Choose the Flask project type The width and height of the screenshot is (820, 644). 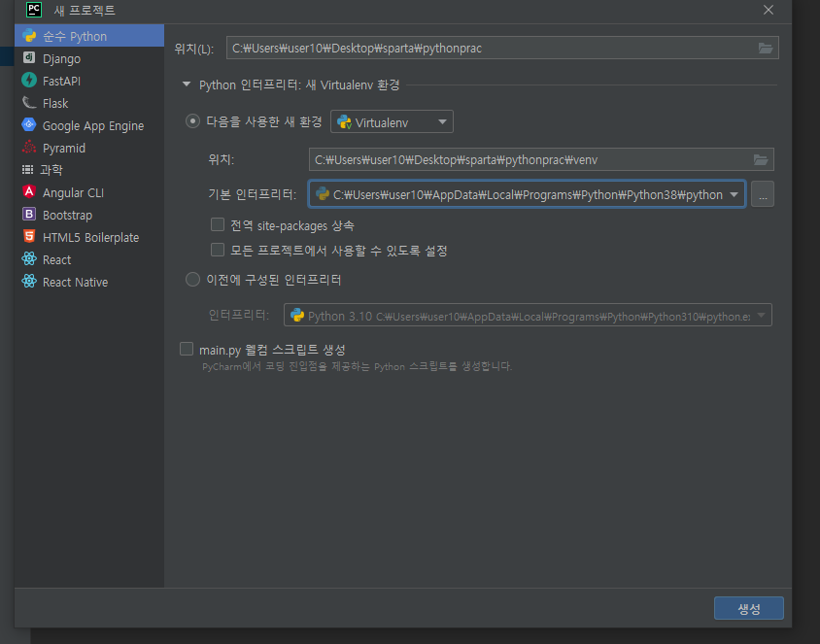point(89,103)
